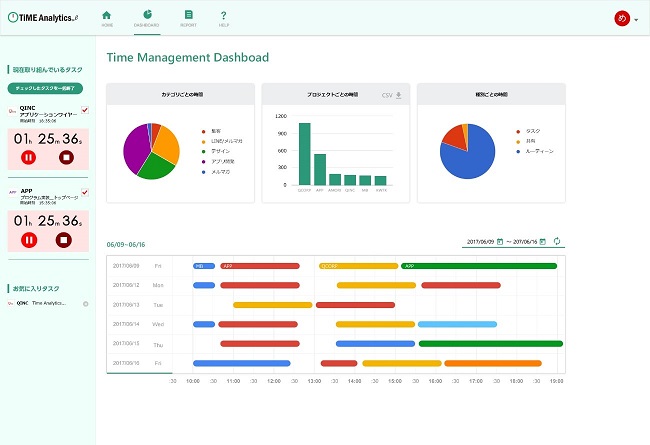Click the チェックしたタスクを一括終了 button
The image size is (650, 445).
coord(45,88)
